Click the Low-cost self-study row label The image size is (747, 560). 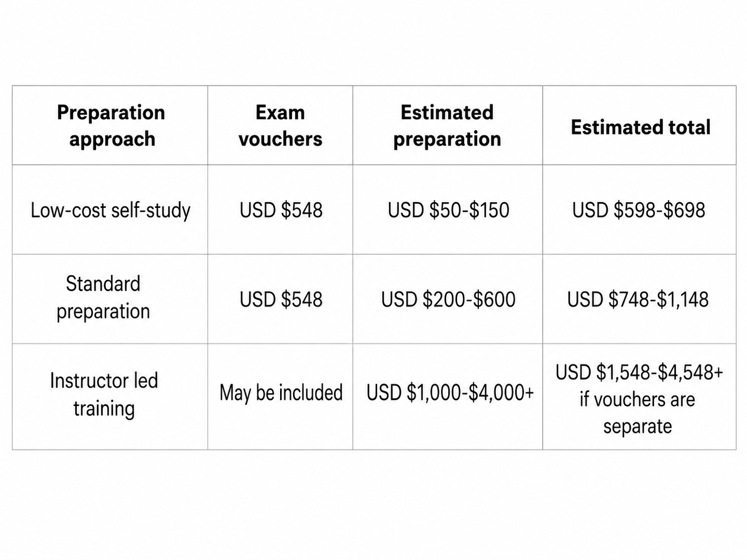pyautogui.click(x=110, y=210)
